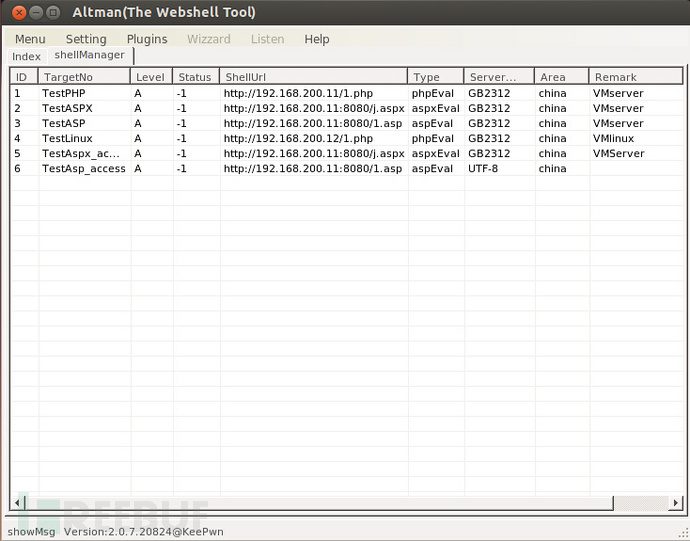The image size is (690, 541).
Task: Click the ShellUrl column header
Action: click(314, 77)
